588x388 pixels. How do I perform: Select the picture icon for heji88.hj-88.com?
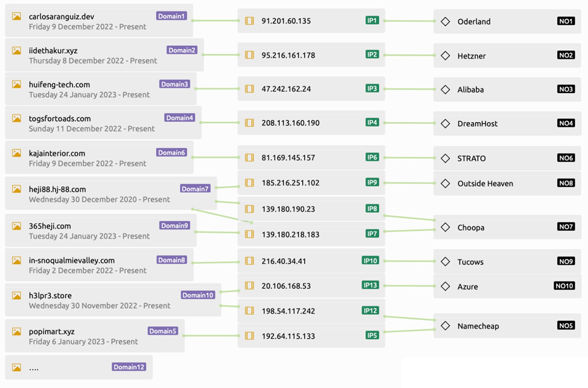pos(16,189)
